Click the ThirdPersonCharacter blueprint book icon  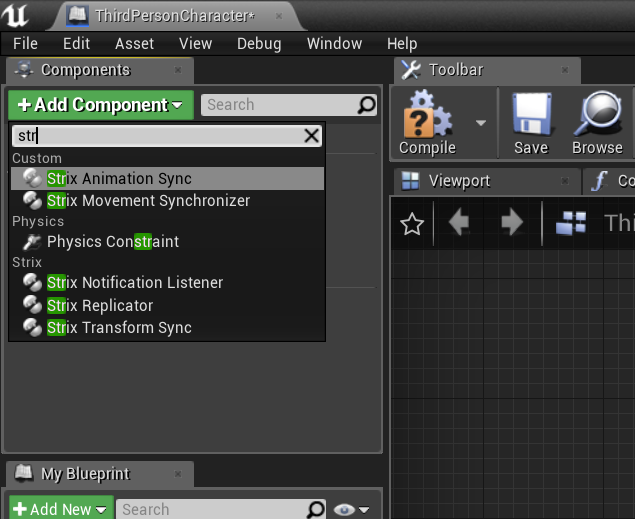tap(77, 16)
